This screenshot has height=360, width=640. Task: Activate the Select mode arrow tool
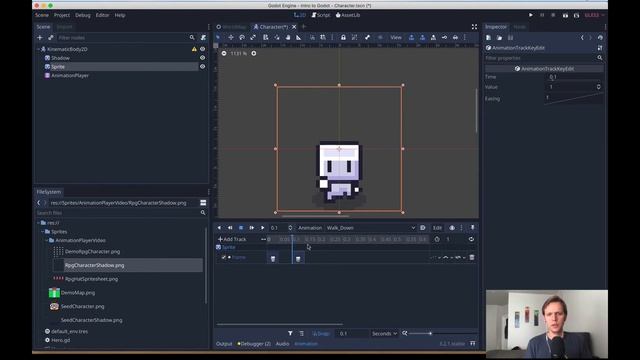pos(218,38)
